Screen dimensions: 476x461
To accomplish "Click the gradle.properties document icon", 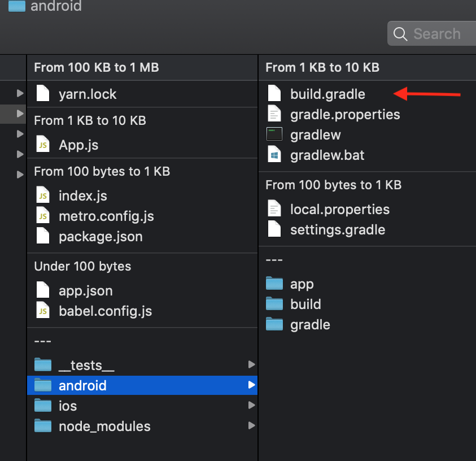I will click(x=274, y=114).
